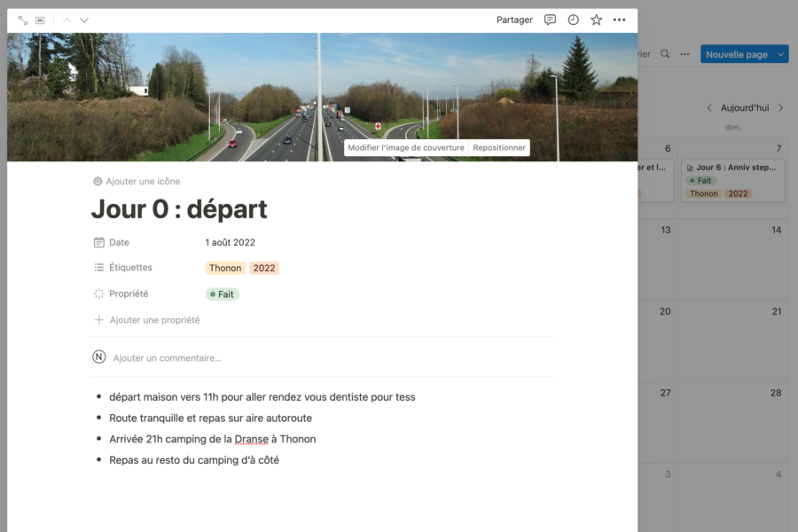Image resolution: width=798 pixels, height=532 pixels.
Task: Edit date value 1 août 2022
Action: tap(230, 242)
